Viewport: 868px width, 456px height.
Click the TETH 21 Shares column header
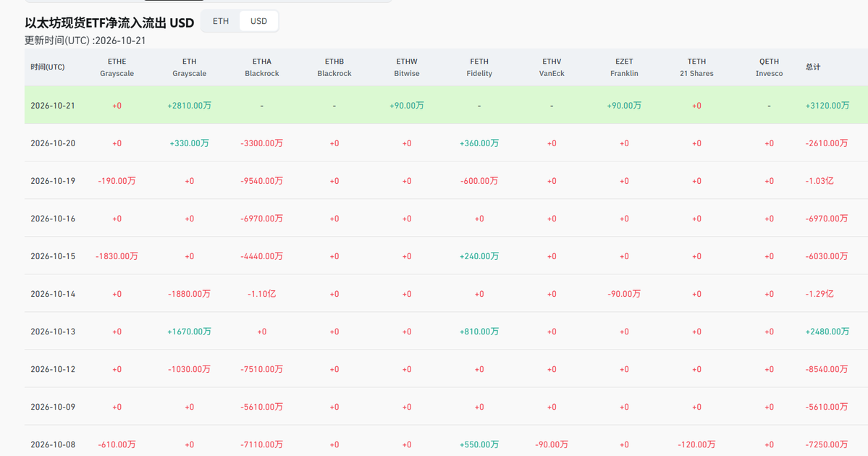pos(696,67)
